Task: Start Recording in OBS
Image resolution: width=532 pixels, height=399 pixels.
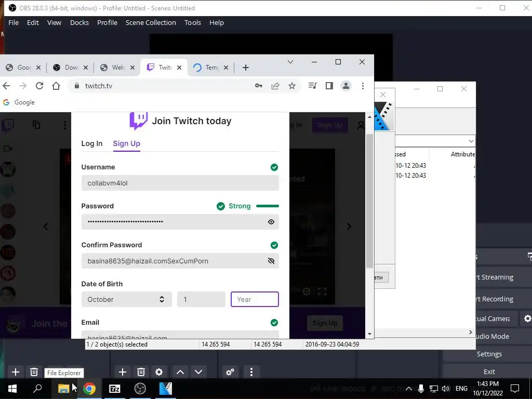Action: click(x=503, y=299)
